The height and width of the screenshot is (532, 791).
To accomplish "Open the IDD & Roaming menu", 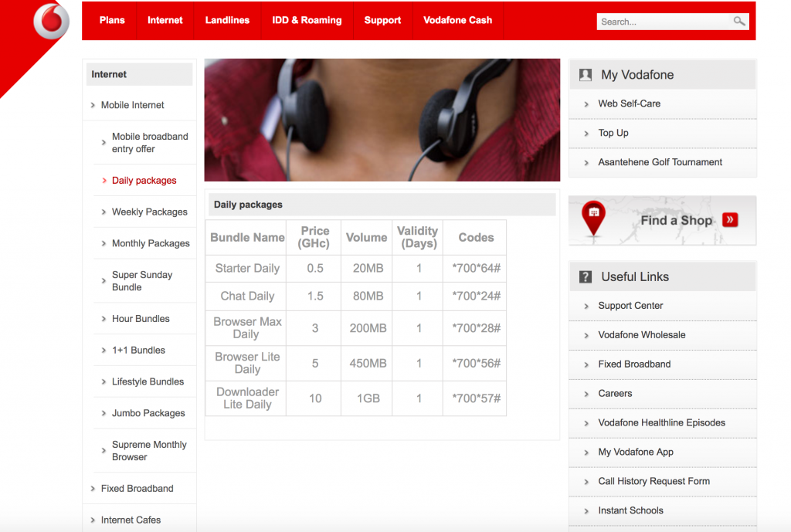I will click(x=307, y=20).
